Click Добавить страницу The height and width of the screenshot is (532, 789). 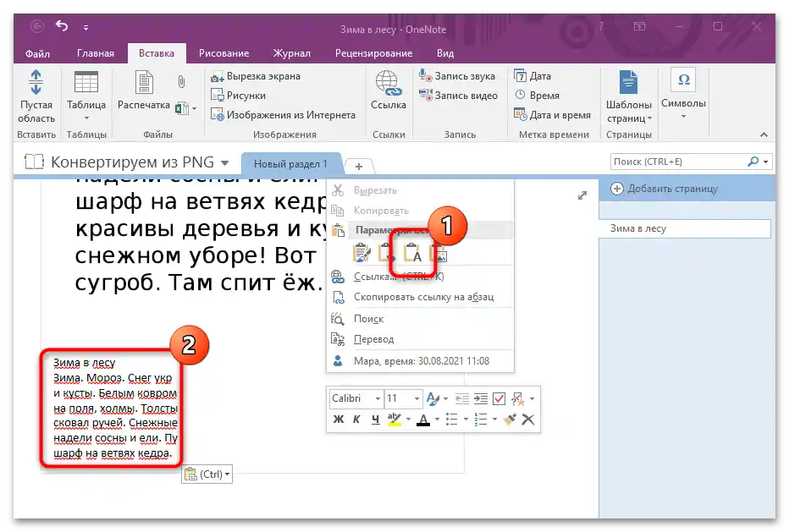click(665, 189)
